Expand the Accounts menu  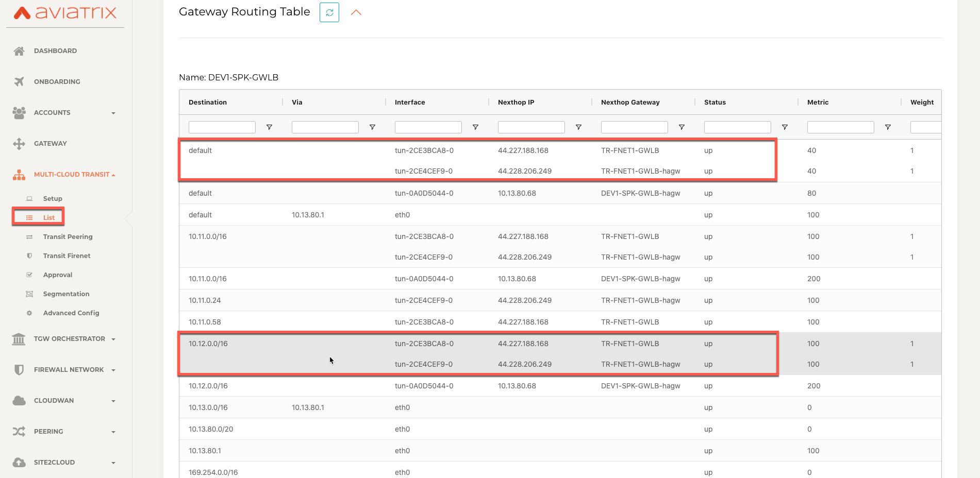(113, 113)
